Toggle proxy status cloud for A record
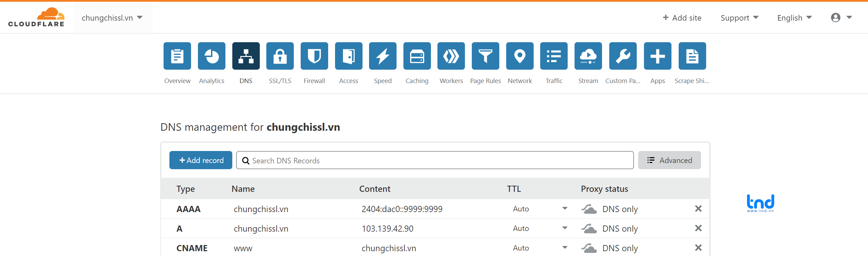This screenshot has width=868, height=256. pyautogui.click(x=589, y=229)
